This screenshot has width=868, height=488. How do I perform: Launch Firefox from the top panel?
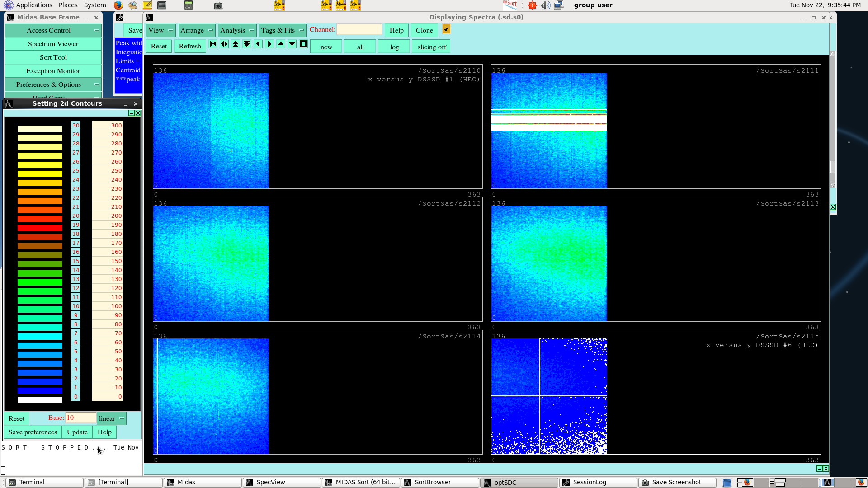(x=118, y=5)
